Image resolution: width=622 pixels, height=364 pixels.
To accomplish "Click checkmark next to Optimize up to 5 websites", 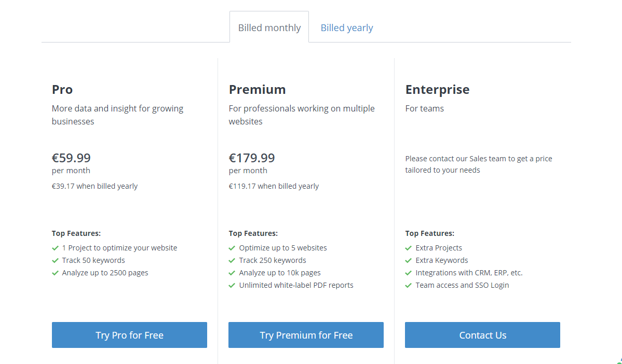I will pos(232,248).
